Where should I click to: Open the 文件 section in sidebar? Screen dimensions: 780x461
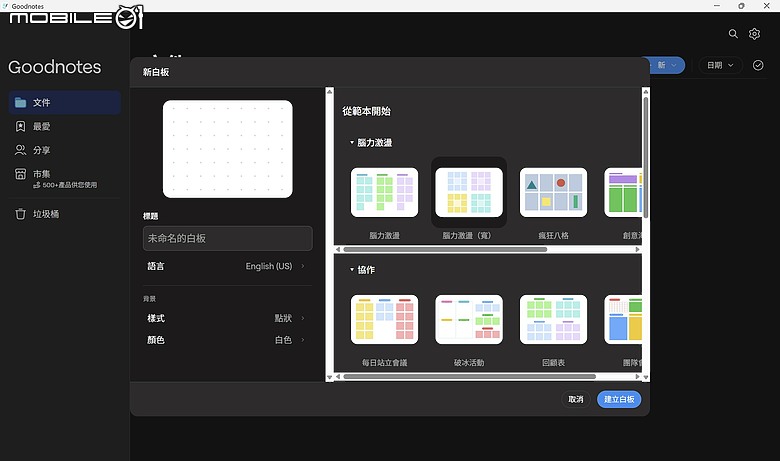[65, 102]
